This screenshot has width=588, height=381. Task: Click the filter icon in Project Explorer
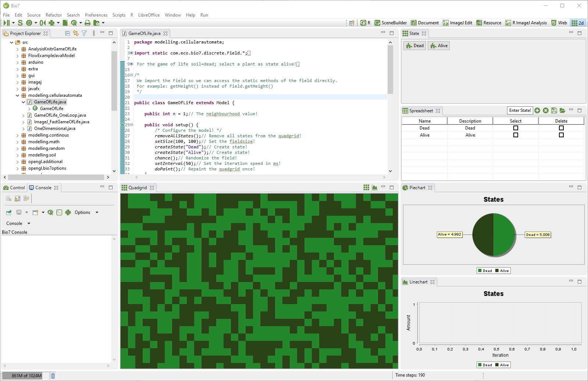coord(84,33)
